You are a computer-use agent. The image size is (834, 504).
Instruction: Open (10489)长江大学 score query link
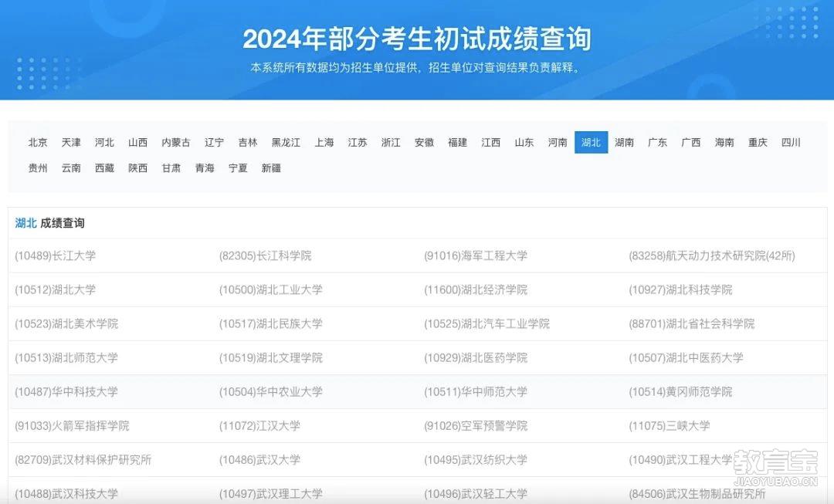tap(56, 255)
